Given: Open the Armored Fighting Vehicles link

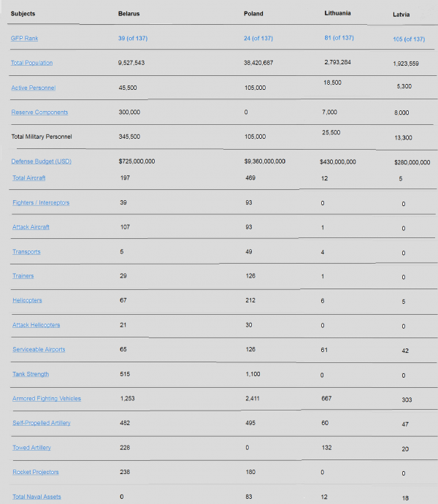Looking at the screenshot, I should click(47, 399).
